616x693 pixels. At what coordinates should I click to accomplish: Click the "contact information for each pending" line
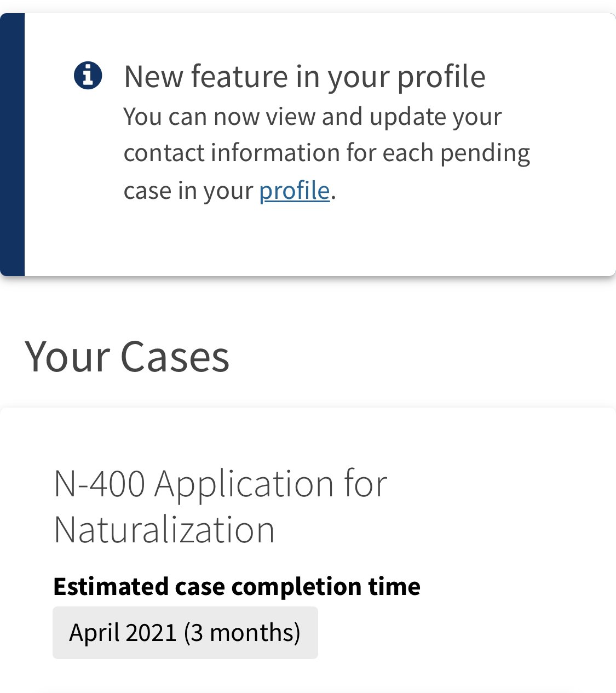tap(327, 153)
